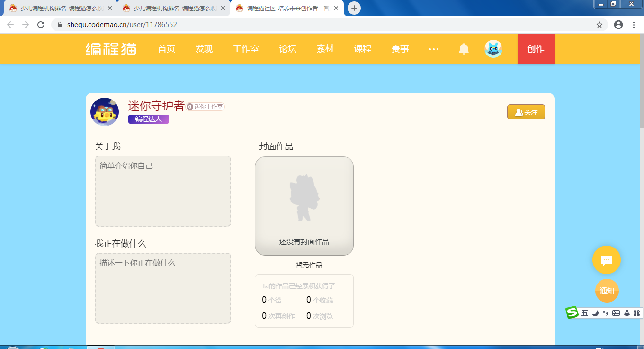Click the green Sogou S input method logo
Image resolution: width=644 pixels, height=349 pixels.
[572, 312]
